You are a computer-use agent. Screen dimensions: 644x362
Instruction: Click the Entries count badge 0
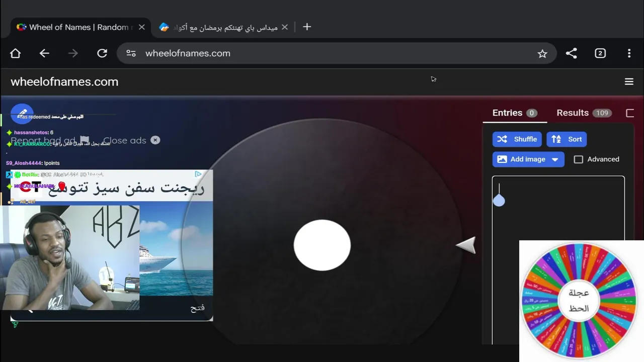coord(532,113)
